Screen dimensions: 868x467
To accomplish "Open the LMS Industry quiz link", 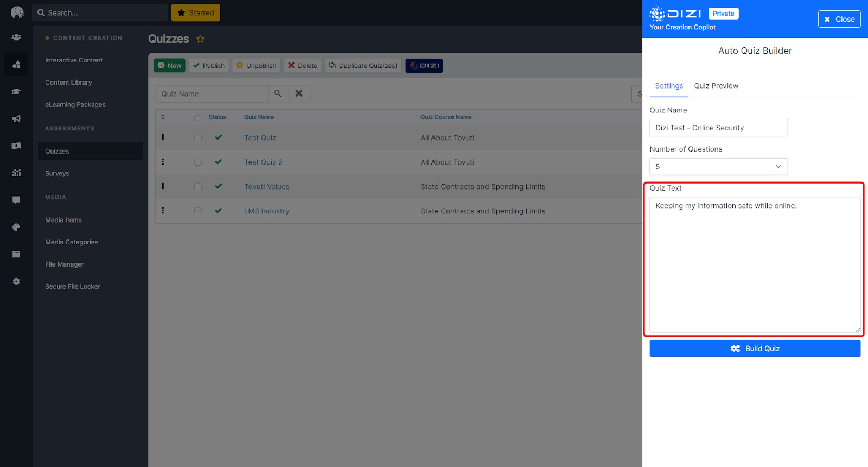I will (x=266, y=211).
